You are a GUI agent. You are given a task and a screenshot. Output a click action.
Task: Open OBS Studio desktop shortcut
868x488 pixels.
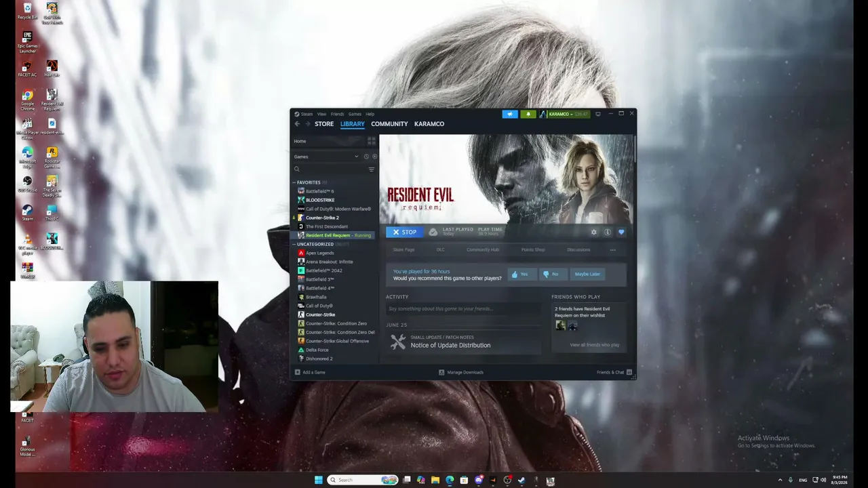(27, 184)
